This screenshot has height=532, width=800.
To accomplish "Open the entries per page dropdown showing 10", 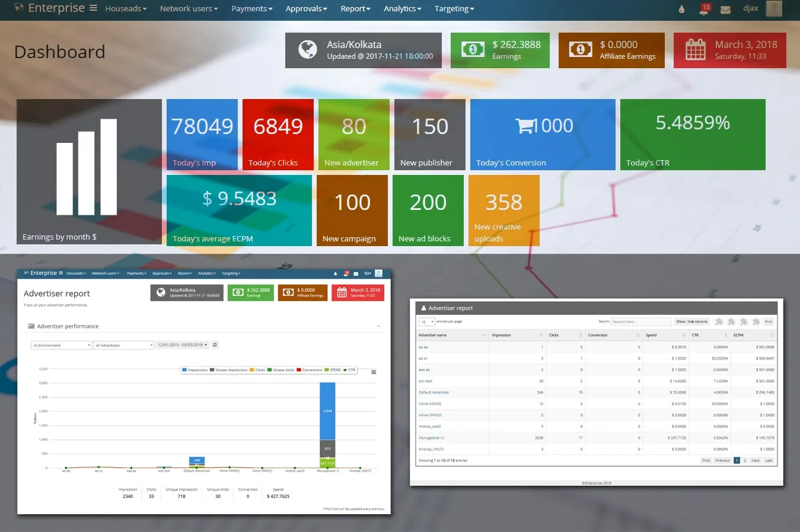I will pos(427,321).
